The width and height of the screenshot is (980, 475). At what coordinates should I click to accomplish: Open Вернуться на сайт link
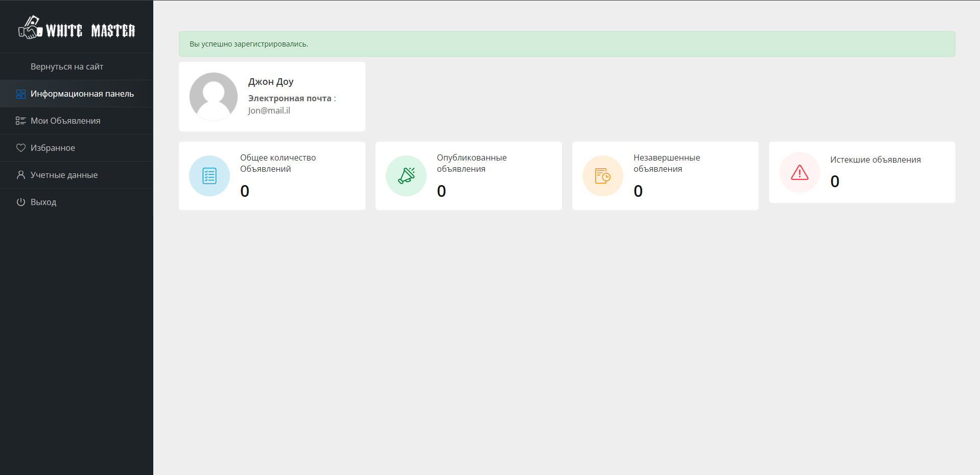pyautogui.click(x=67, y=67)
